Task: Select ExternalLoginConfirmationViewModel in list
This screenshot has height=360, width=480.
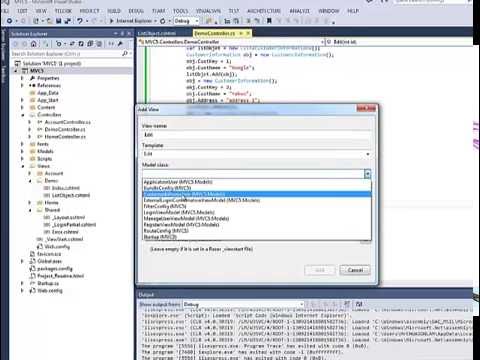Action: tap(257, 200)
